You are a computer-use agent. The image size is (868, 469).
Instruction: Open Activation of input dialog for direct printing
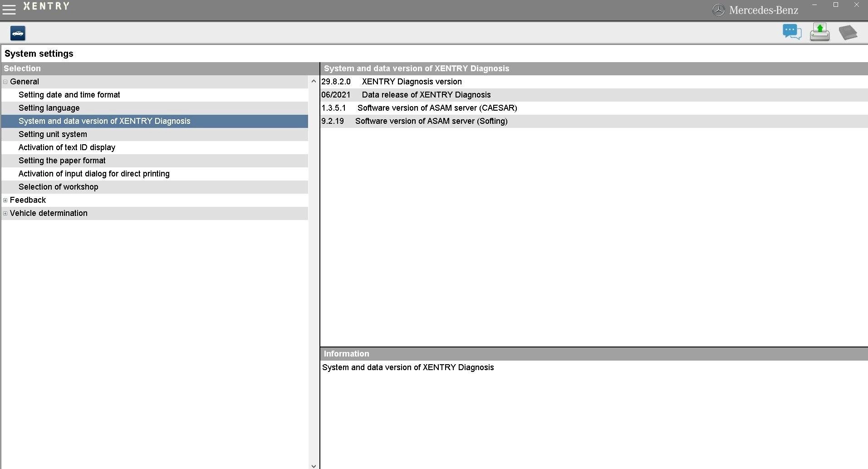click(154, 174)
